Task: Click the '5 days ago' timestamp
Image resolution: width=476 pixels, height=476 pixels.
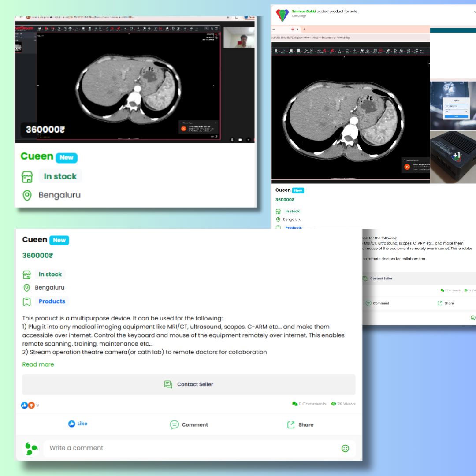Action: (x=299, y=16)
